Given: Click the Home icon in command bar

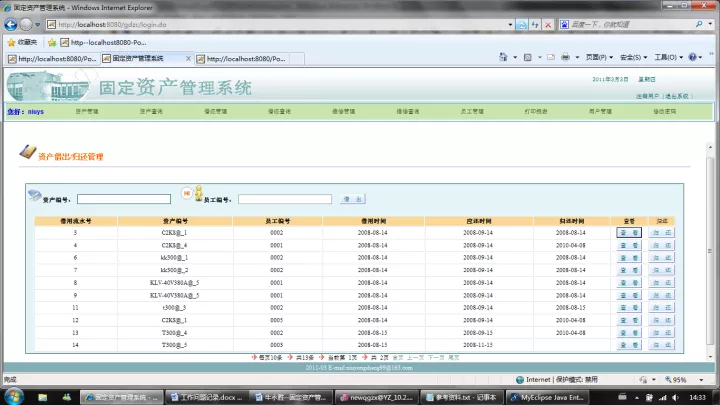Looking at the screenshot, I should click(503, 57).
